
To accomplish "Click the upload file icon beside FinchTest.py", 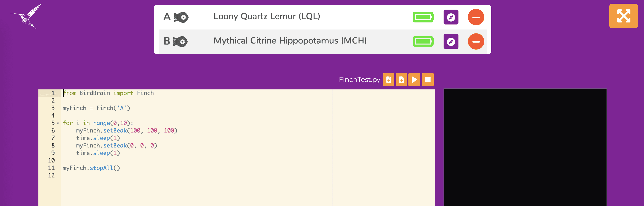I will [x=389, y=80].
